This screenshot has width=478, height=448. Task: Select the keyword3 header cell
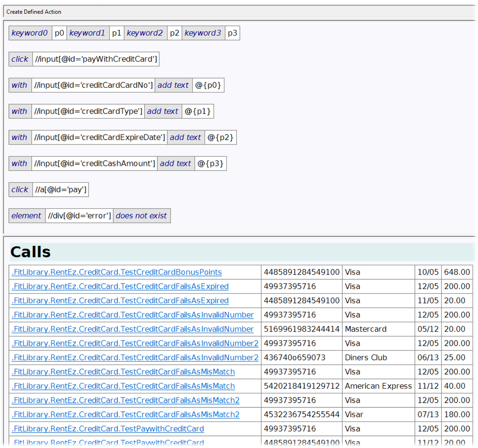point(203,33)
